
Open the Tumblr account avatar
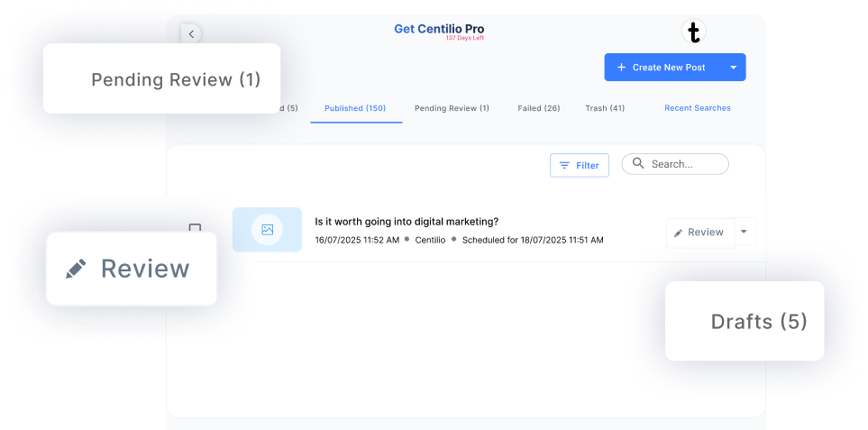coord(694,31)
